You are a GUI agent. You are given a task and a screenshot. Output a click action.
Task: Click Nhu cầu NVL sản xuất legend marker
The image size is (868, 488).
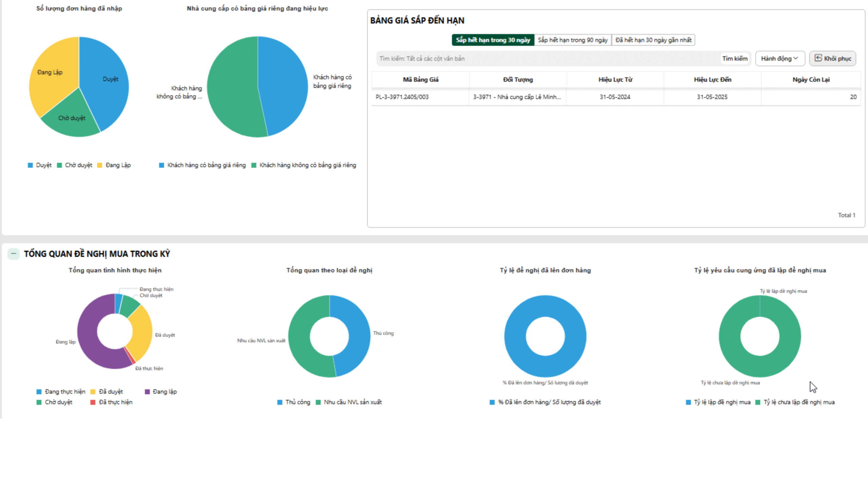[318, 402]
